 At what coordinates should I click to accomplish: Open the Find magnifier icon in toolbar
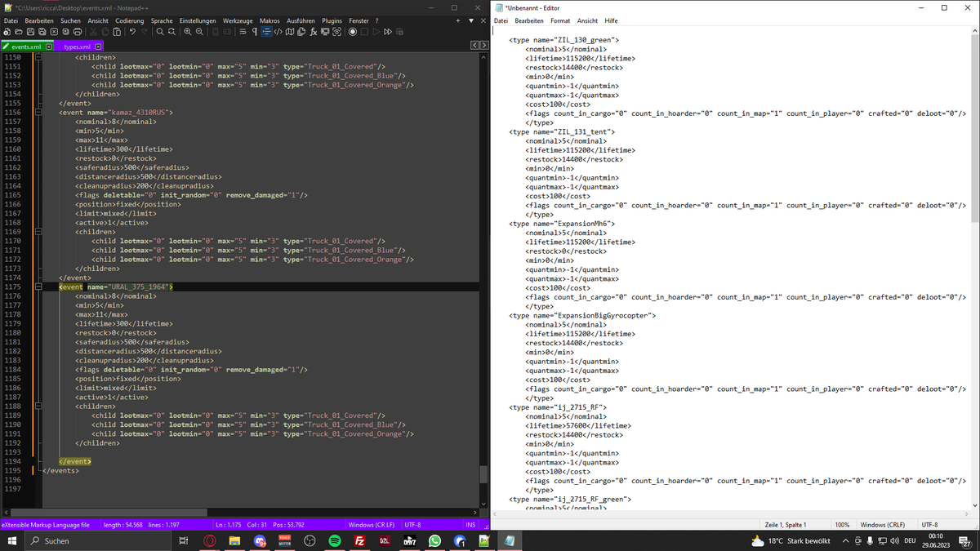[160, 32]
